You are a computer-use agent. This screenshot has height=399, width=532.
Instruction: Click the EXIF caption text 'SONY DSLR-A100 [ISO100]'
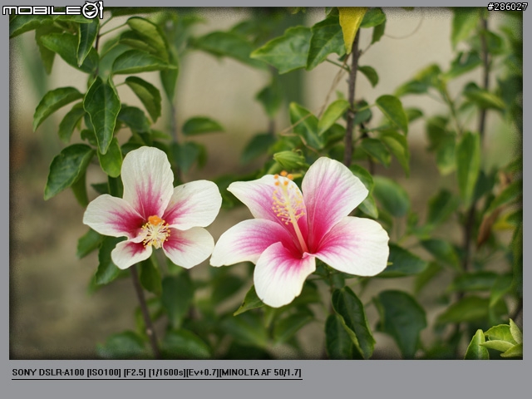tap(66, 372)
